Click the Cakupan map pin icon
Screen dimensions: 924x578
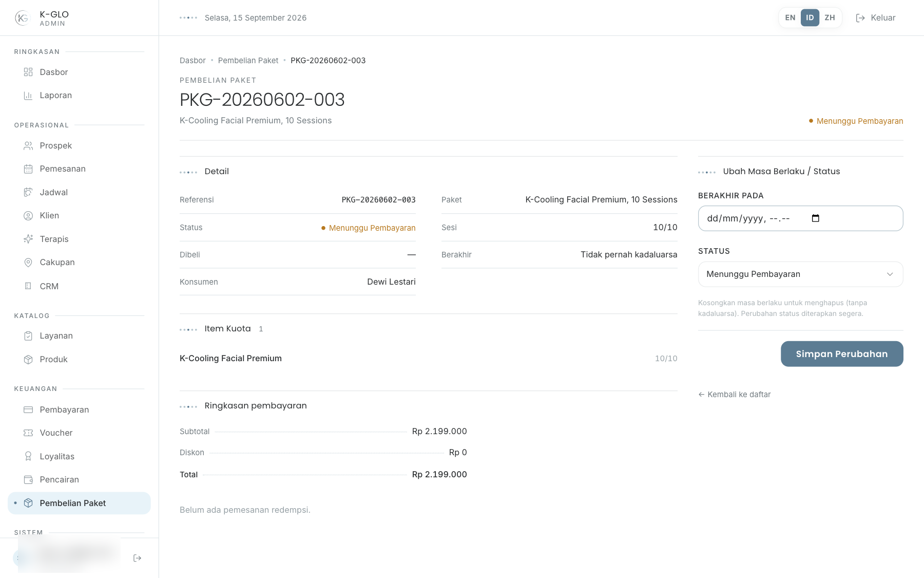coord(28,263)
